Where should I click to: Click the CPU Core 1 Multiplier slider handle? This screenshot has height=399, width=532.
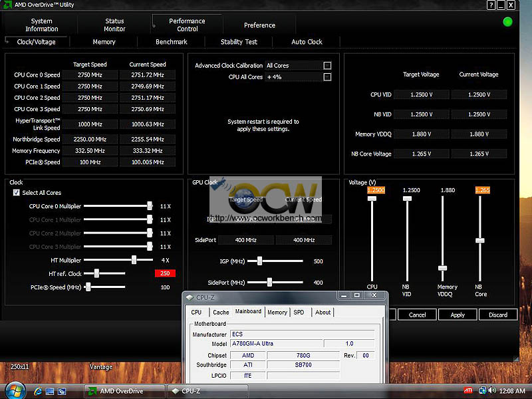(x=150, y=219)
